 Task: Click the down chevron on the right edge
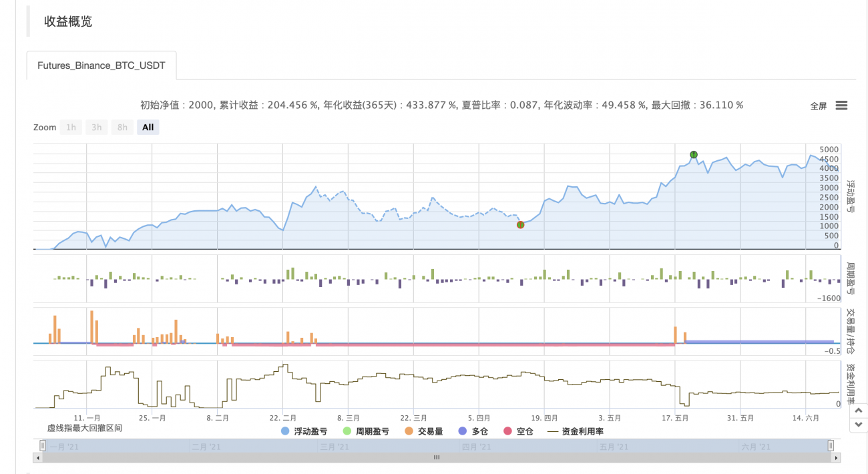pyautogui.click(x=858, y=424)
